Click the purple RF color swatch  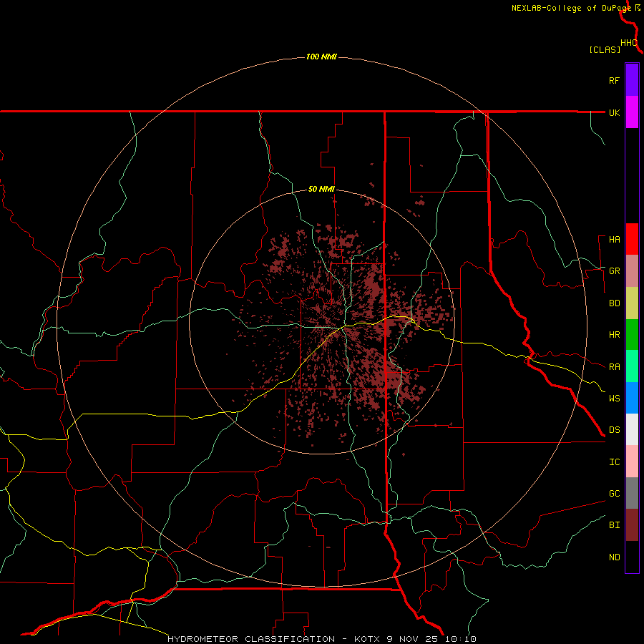coord(632,79)
